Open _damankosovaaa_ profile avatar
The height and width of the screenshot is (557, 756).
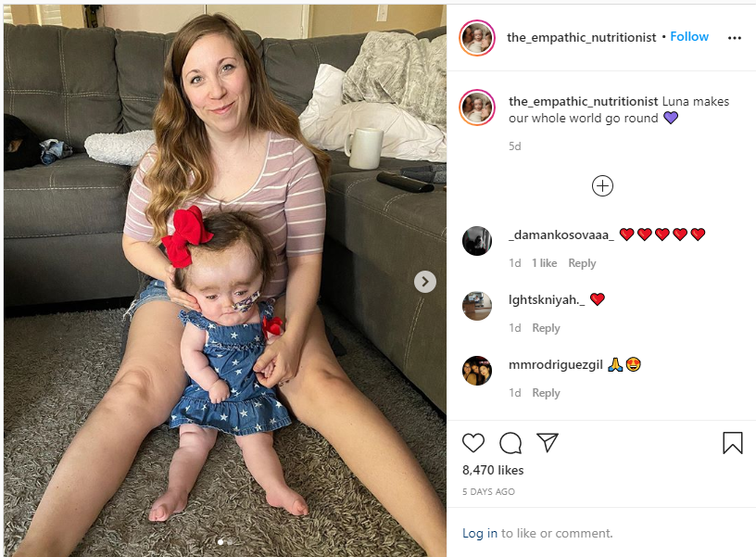pyautogui.click(x=477, y=241)
